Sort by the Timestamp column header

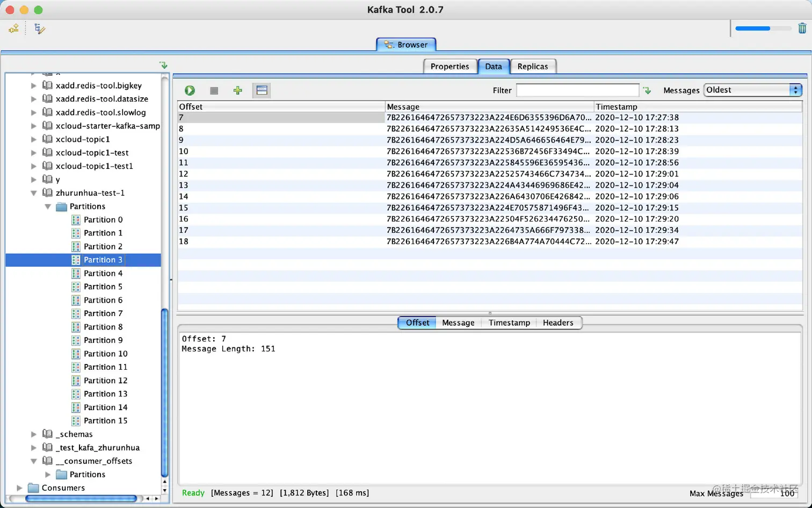[x=698, y=106]
